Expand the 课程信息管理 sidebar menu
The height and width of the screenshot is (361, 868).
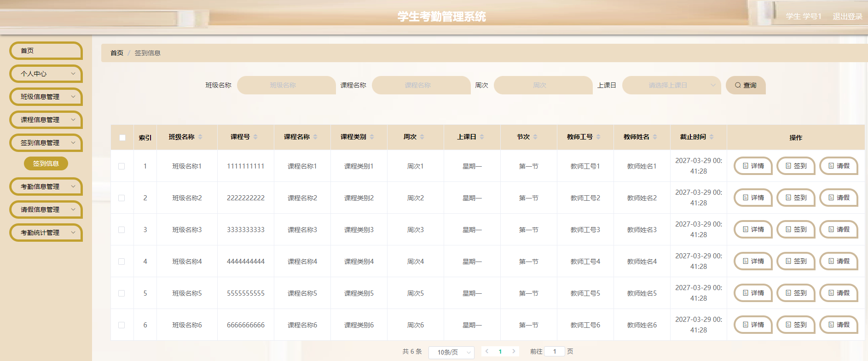pos(46,120)
